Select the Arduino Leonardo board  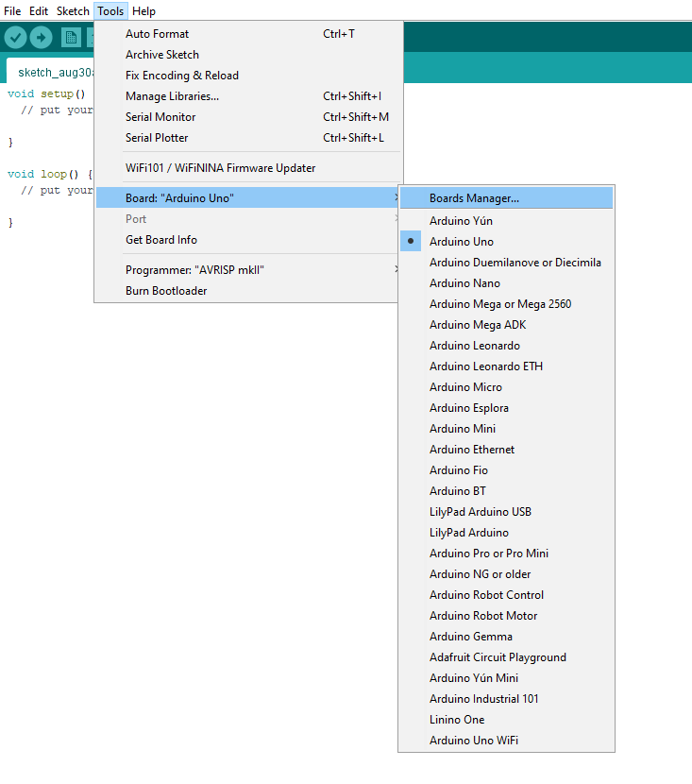[507, 346]
